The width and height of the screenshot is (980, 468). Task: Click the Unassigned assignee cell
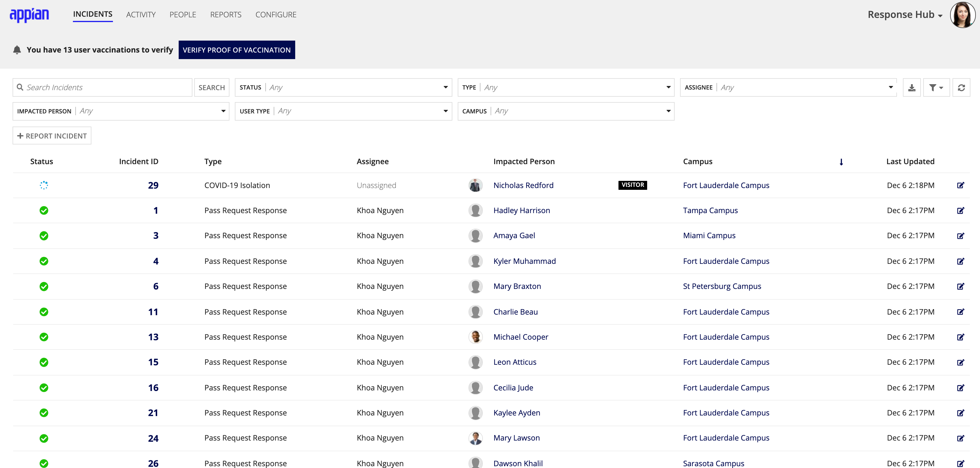pos(376,185)
